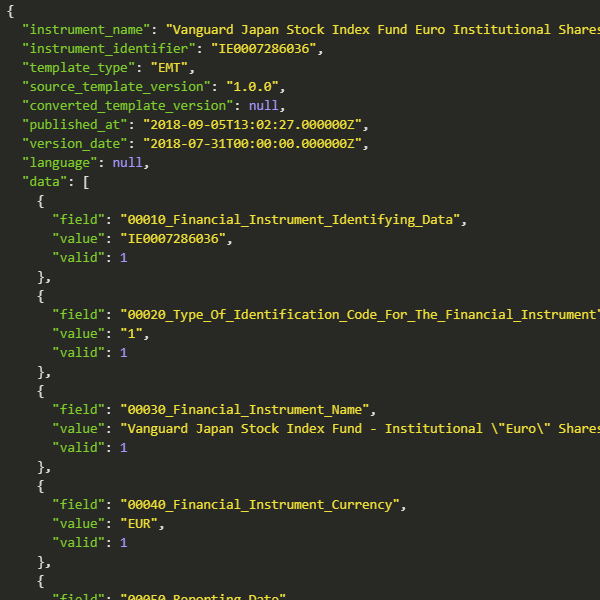Select the "00020_Type_Of_Identification_Code" field name
The height and width of the screenshot is (600, 600).
pyautogui.click(x=360, y=315)
